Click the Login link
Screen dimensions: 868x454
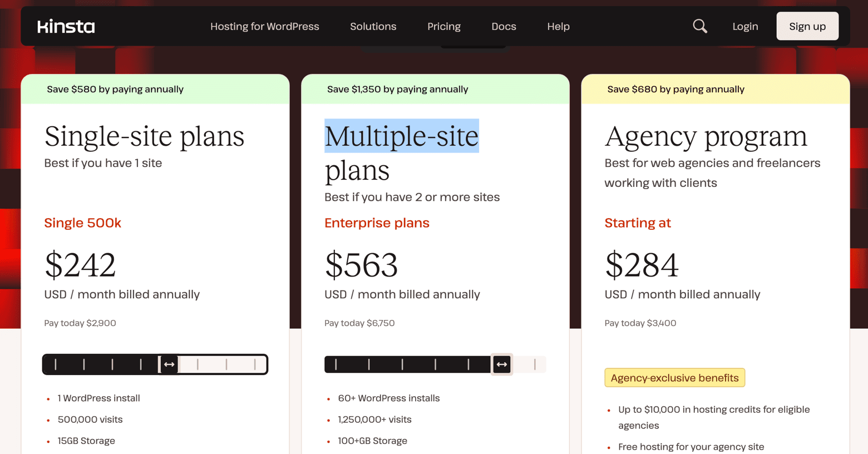click(x=745, y=26)
